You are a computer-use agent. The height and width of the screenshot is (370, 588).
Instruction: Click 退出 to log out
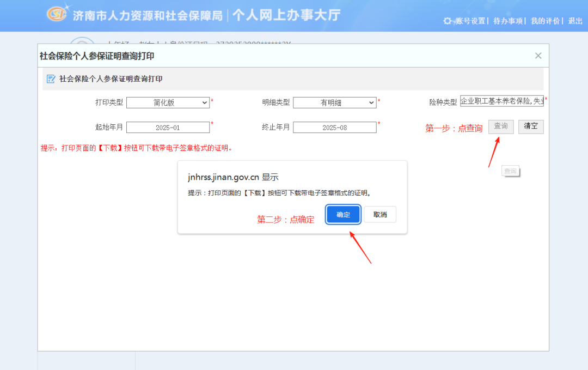[575, 21]
